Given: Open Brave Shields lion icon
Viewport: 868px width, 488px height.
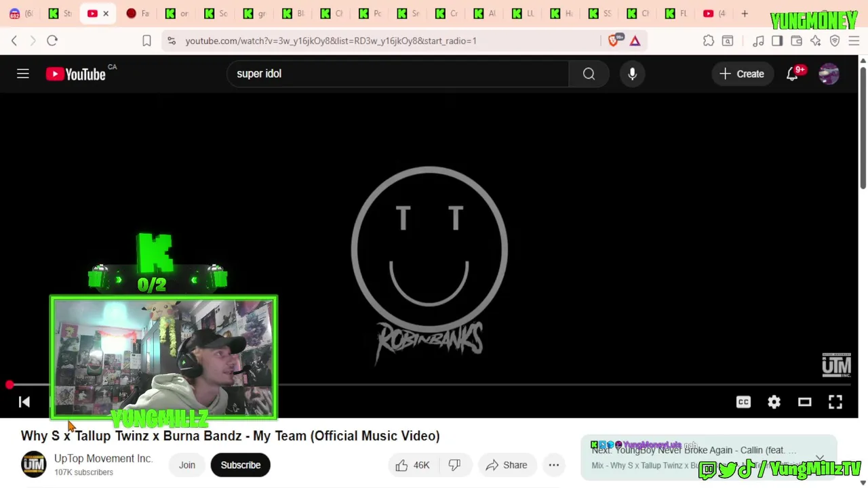Looking at the screenshot, I should pos(614,40).
